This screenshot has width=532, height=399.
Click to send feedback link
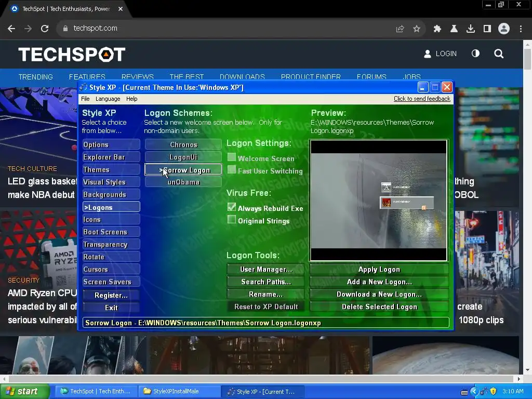[422, 99]
